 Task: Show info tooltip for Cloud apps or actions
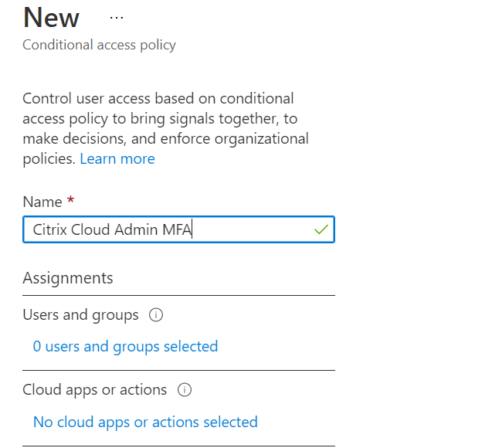(185, 390)
